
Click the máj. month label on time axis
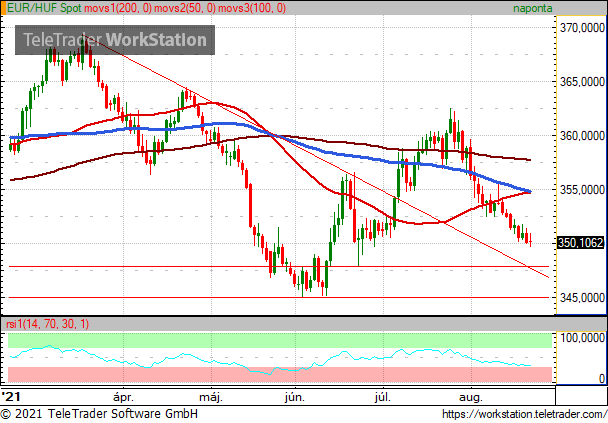pos(211,397)
